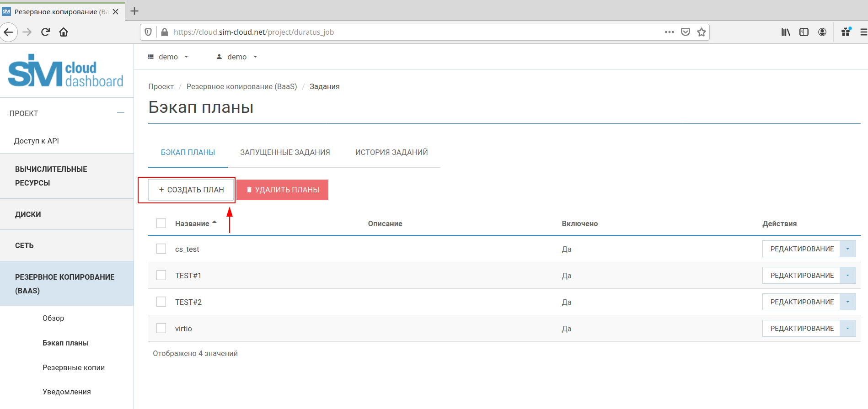
Task: Expand actions dropdown for TEST#1 row
Action: click(x=847, y=276)
